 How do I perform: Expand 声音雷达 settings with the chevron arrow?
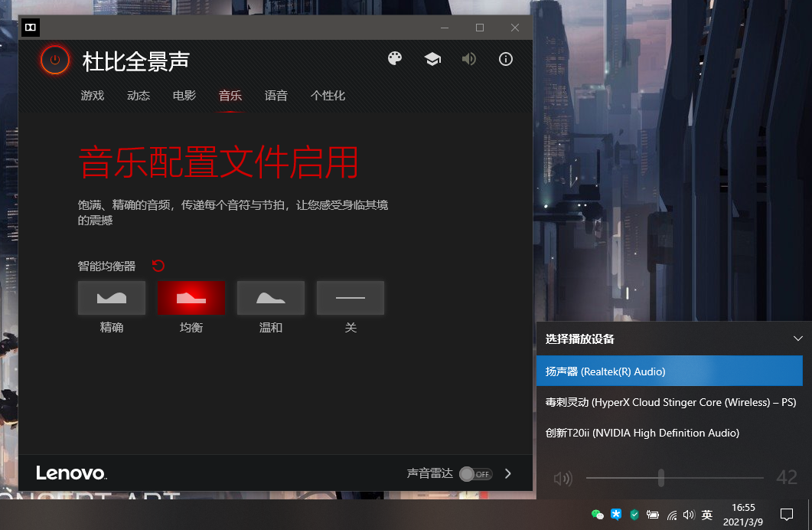pos(508,473)
